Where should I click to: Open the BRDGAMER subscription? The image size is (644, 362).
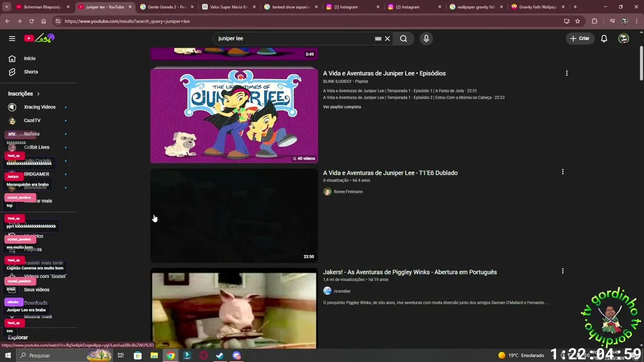(36, 174)
